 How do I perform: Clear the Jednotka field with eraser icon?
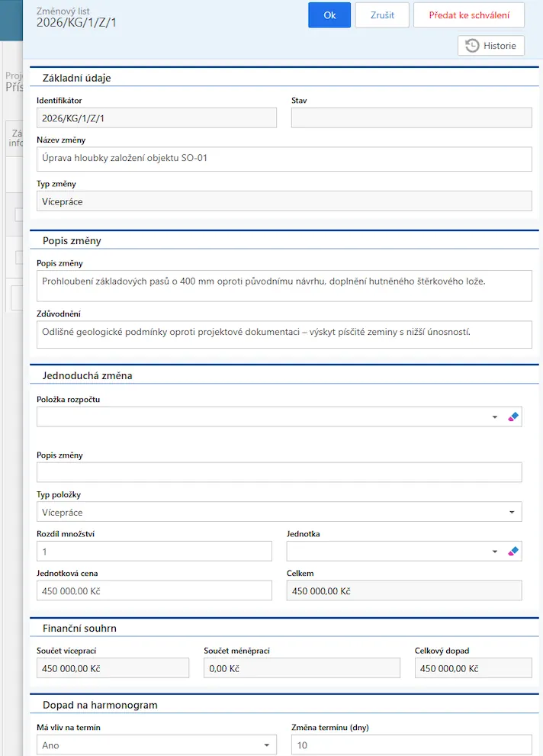point(512,552)
